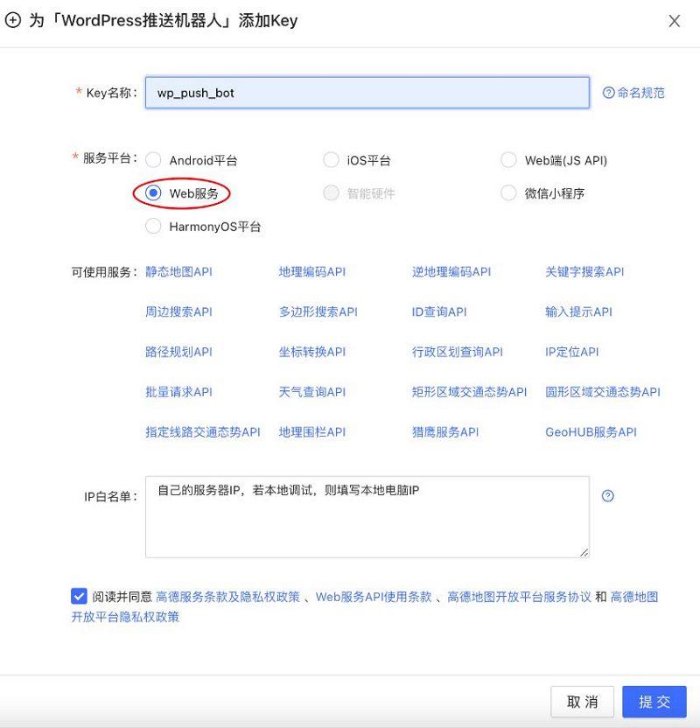
Task: Open the 行政区划查询API link
Action: tap(458, 352)
